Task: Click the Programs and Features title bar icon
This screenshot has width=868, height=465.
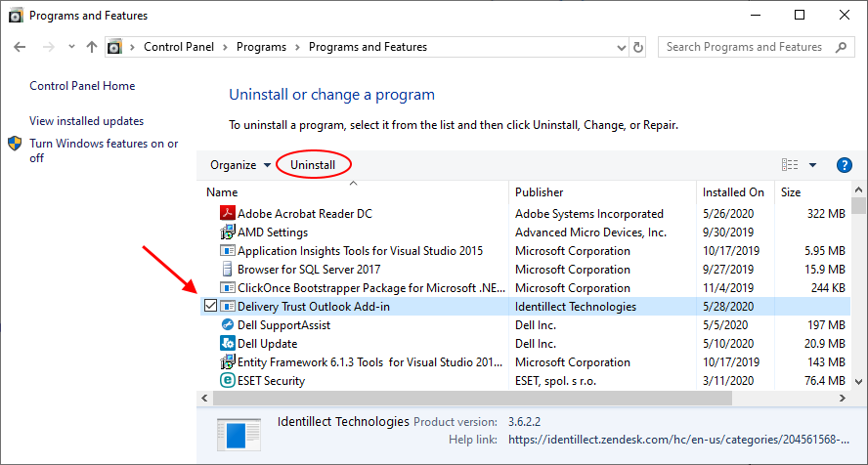Action: coord(16,16)
